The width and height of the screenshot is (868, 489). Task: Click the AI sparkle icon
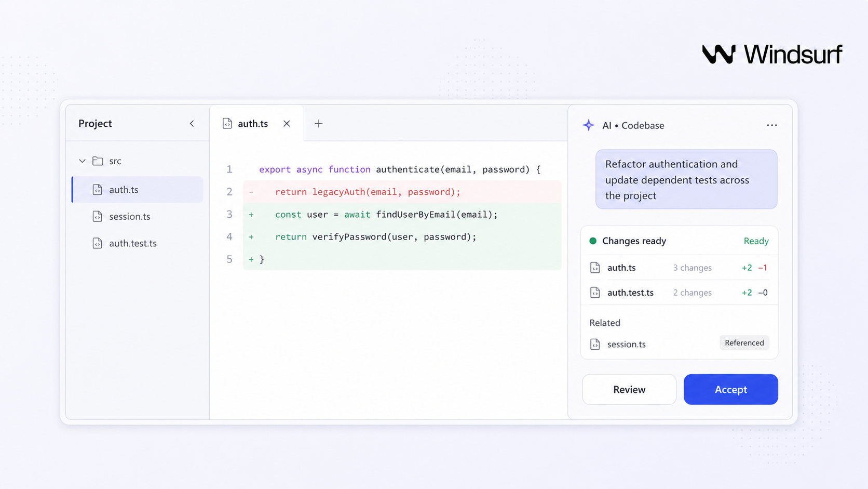click(588, 125)
